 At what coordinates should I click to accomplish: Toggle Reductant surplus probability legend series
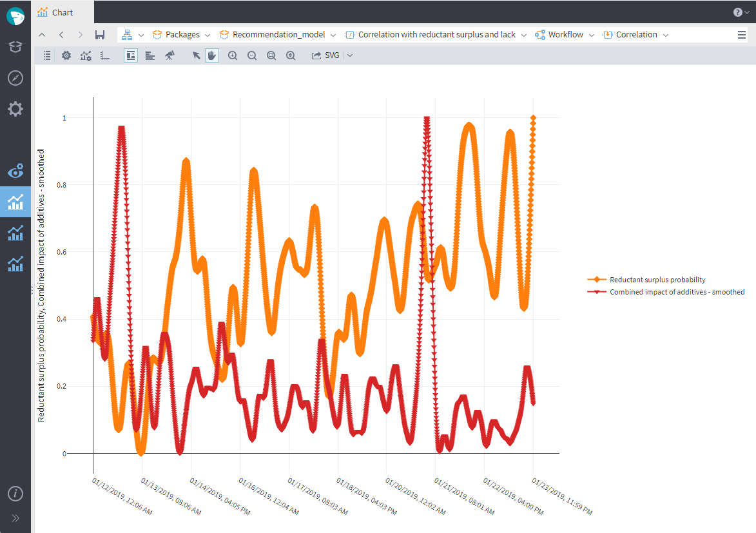point(646,280)
